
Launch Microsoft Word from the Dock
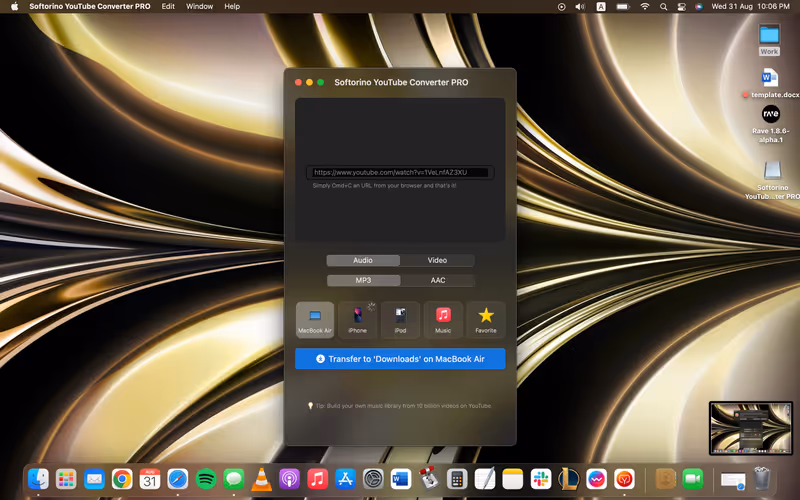click(401, 479)
